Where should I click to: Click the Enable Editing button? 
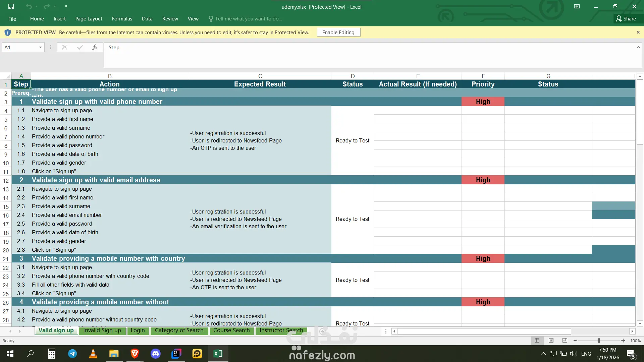click(x=338, y=32)
